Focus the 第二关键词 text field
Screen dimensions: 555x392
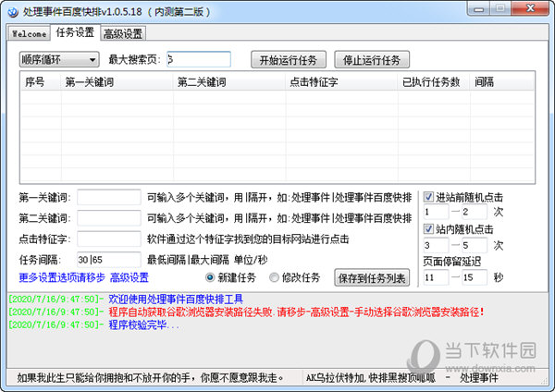click(109, 218)
